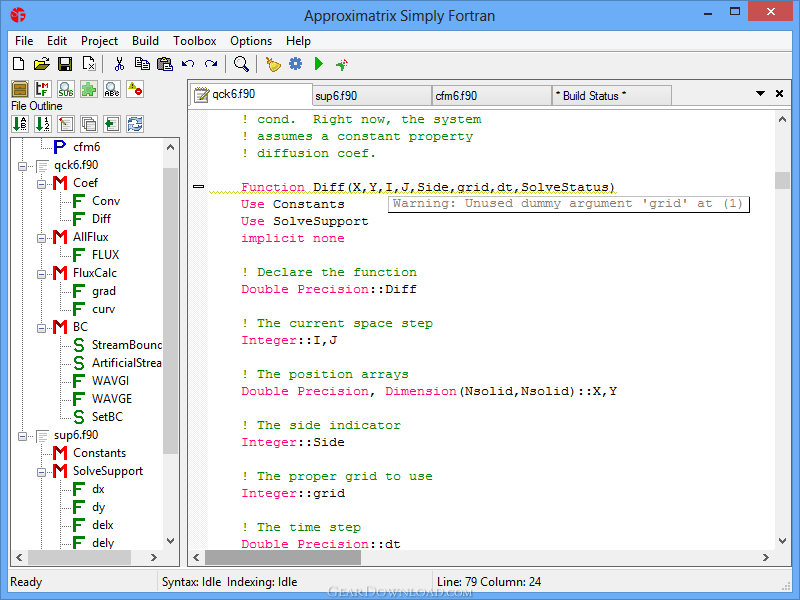The width and height of the screenshot is (800, 600).
Task: Open the Toolbox menu
Action: tap(194, 41)
